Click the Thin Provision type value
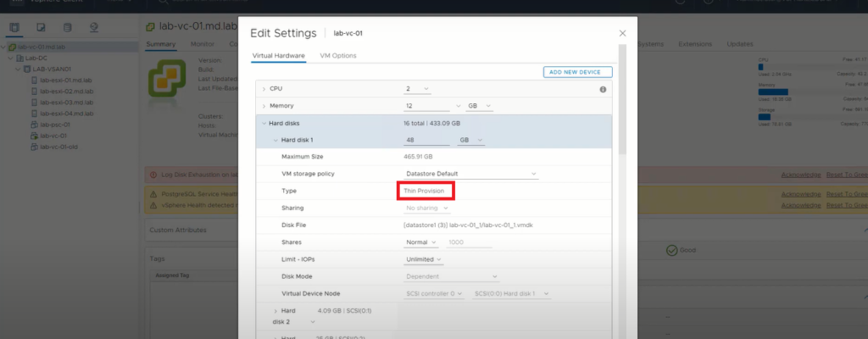This screenshot has width=868, height=339. point(424,191)
